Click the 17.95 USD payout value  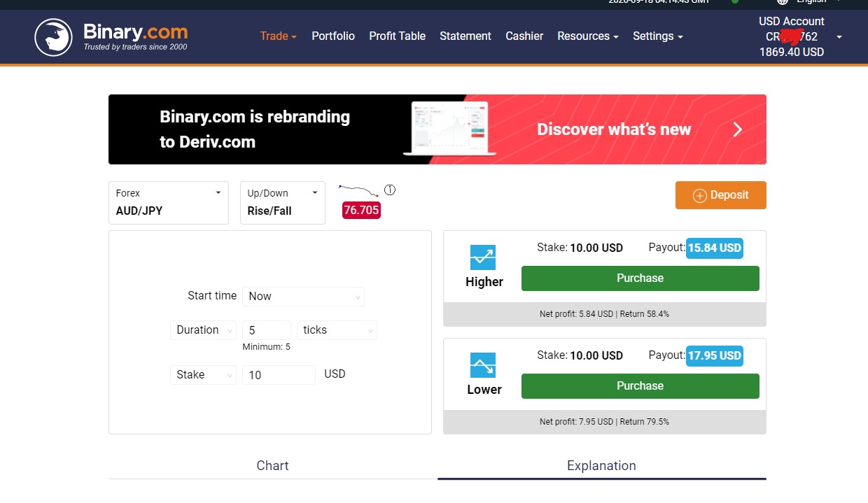coord(714,355)
